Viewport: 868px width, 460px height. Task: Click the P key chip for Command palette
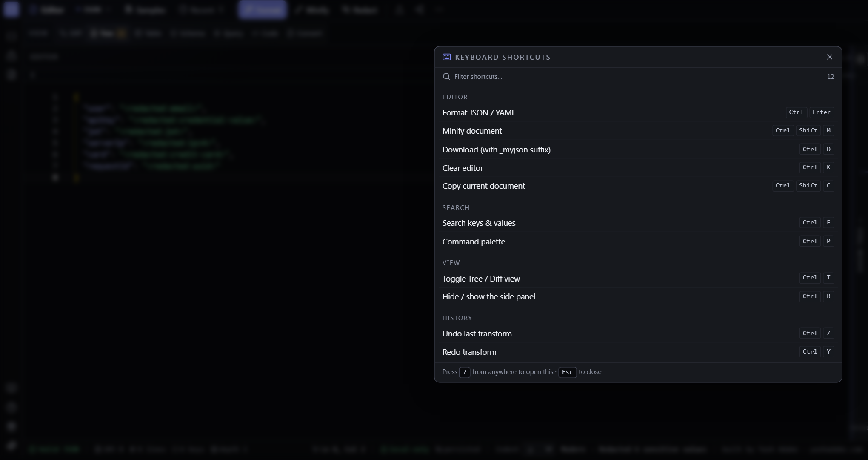(x=828, y=241)
